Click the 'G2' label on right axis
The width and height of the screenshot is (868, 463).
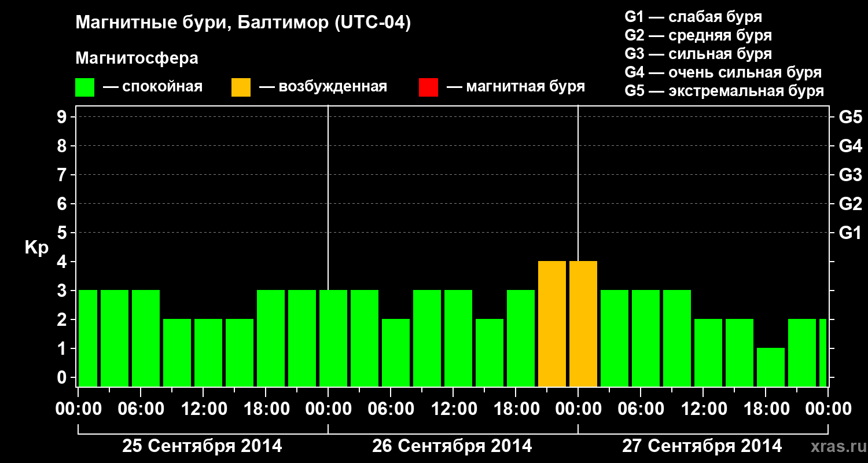pyautogui.click(x=850, y=204)
